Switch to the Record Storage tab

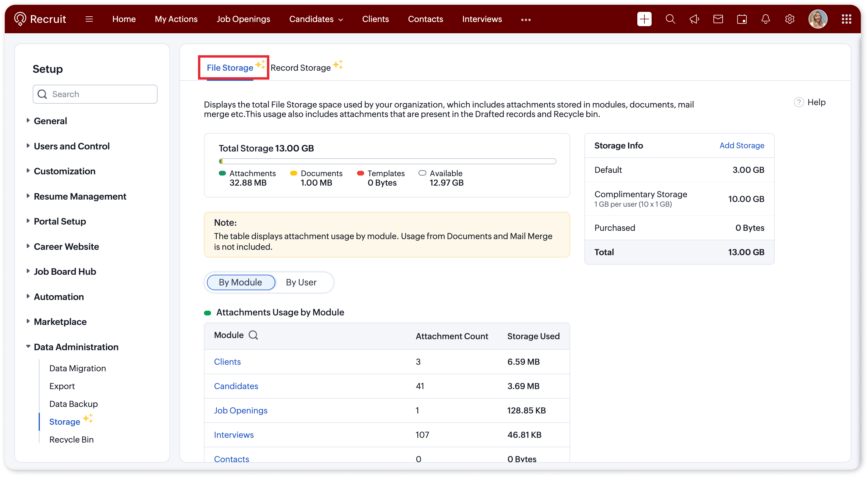pyautogui.click(x=301, y=68)
